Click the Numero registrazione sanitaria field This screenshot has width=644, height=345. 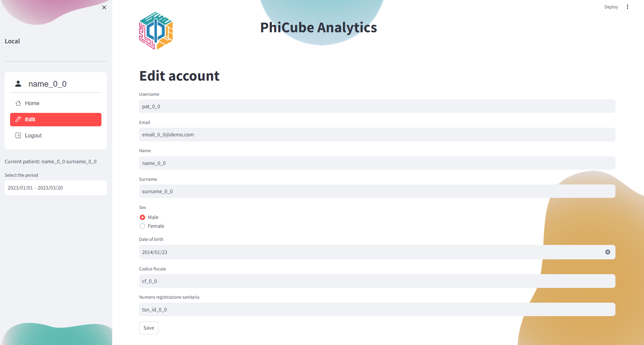[x=377, y=309]
